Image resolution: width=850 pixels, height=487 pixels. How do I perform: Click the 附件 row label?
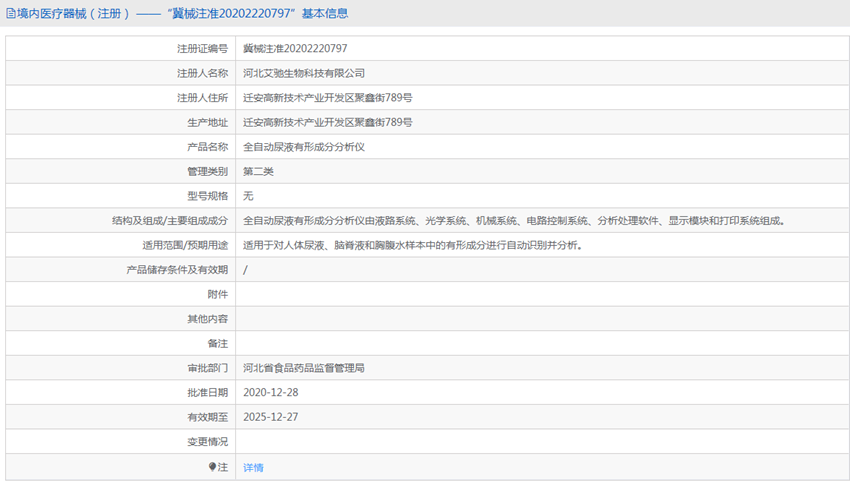(x=218, y=294)
